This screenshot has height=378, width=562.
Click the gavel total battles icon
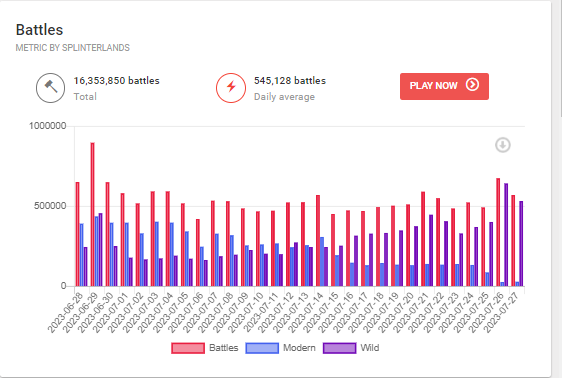51,88
